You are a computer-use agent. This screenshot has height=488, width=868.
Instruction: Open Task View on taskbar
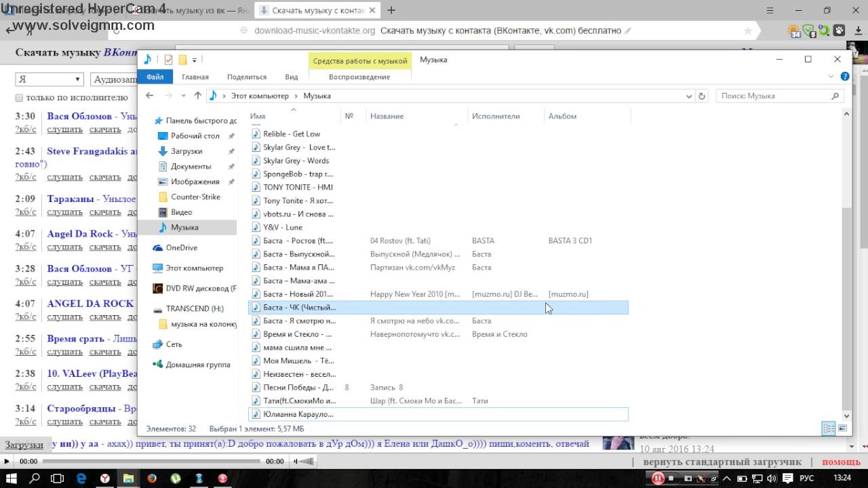[x=58, y=479]
